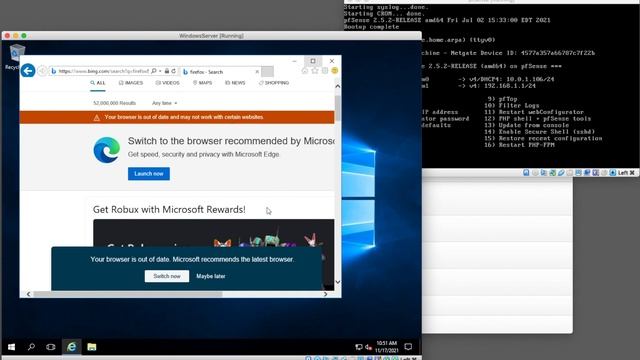Open favorites star icon

pos(315,71)
